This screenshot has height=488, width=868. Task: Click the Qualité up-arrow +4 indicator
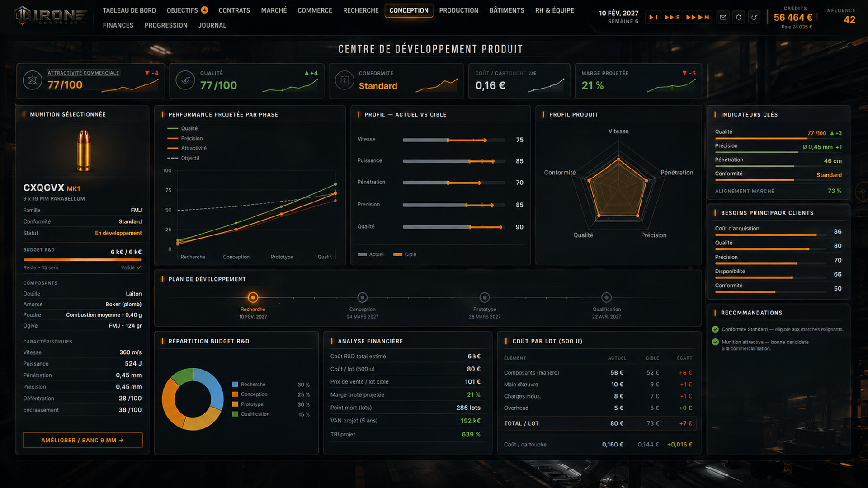pyautogui.click(x=311, y=73)
